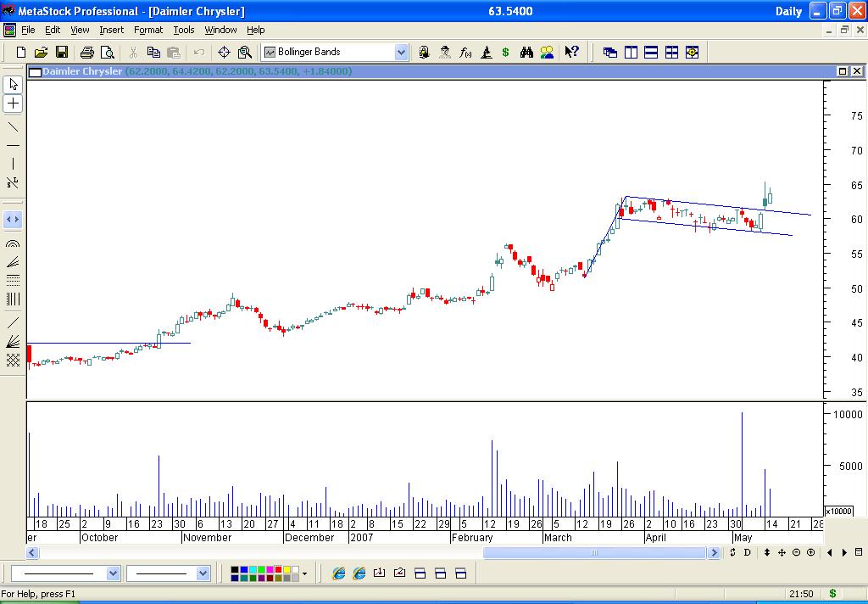Open the first line style dropdown
This screenshot has height=604, width=868.
113,573
